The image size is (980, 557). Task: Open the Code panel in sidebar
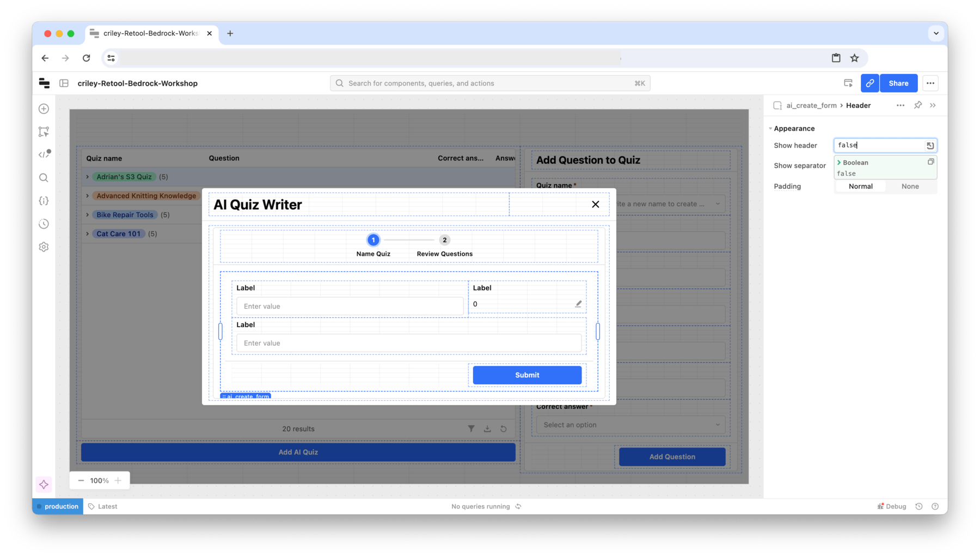pyautogui.click(x=44, y=155)
